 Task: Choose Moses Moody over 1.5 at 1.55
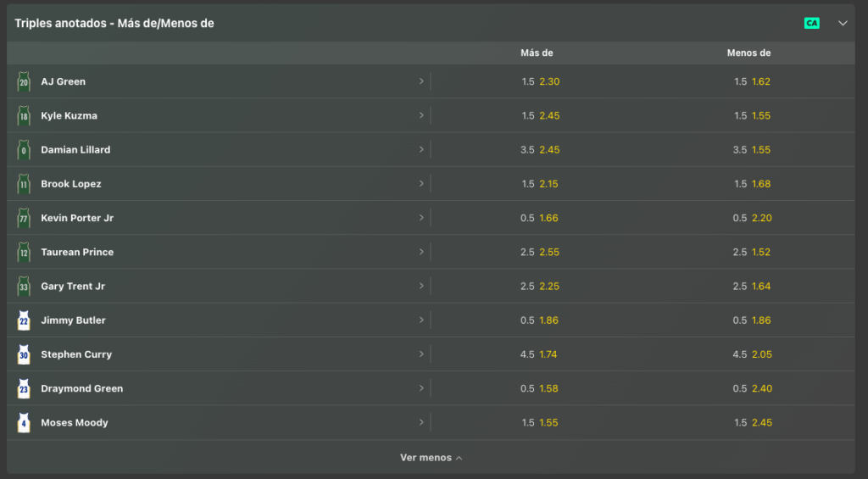pos(540,422)
